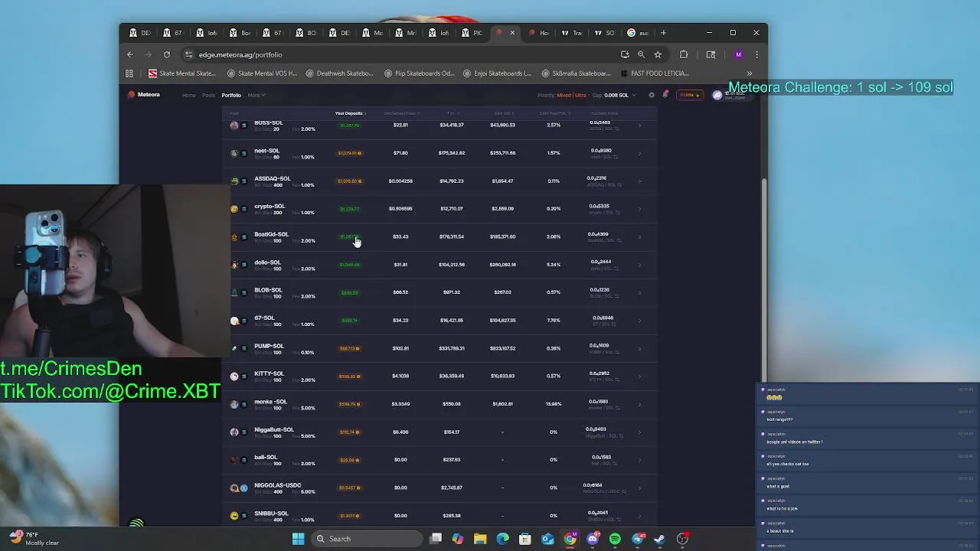980x551 pixels.
Task: Select the Portfolio nav tab
Action: (231, 95)
